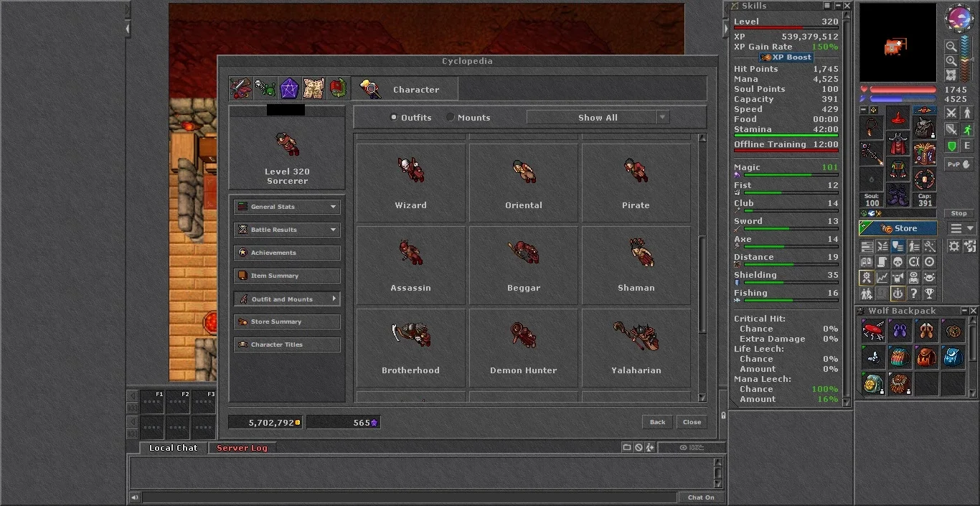
Task: Select the Demon Hunter outfit
Action: tap(524, 347)
